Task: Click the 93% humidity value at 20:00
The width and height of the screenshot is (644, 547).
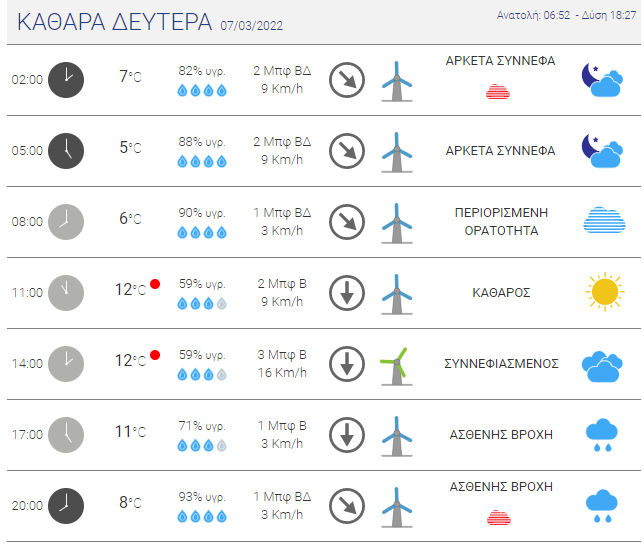Action: (x=202, y=497)
